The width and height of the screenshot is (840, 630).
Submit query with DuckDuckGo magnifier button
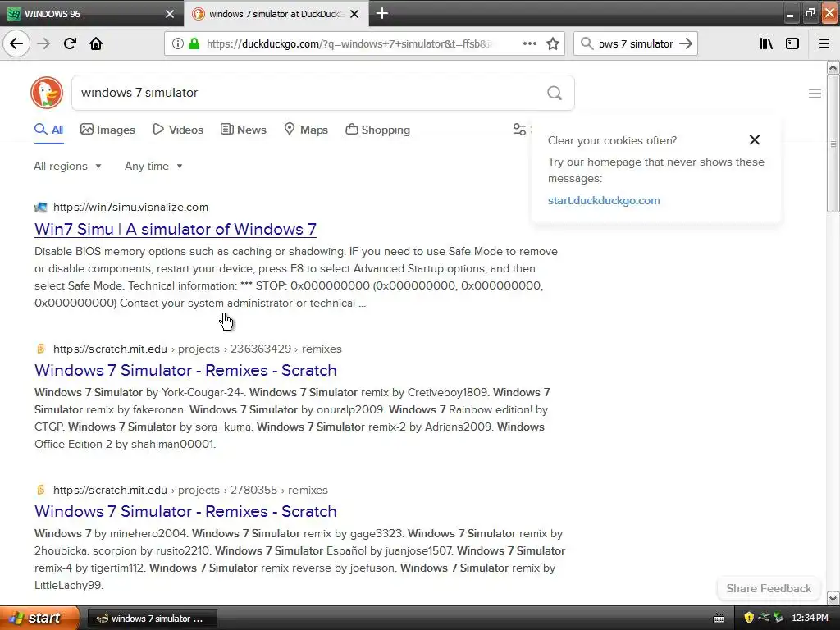pyautogui.click(x=555, y=93)
